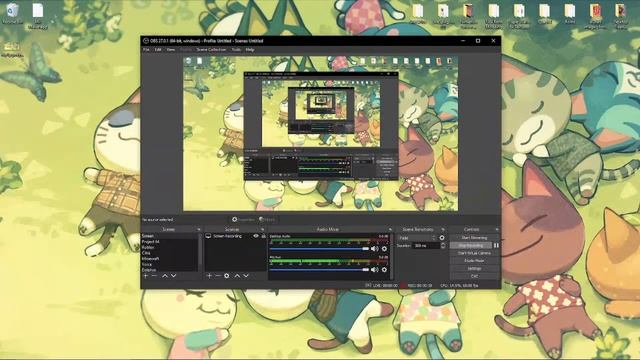This screenshot has width=640, height=360.
Task: Open the File menu
Action: (x=146, y=49)
